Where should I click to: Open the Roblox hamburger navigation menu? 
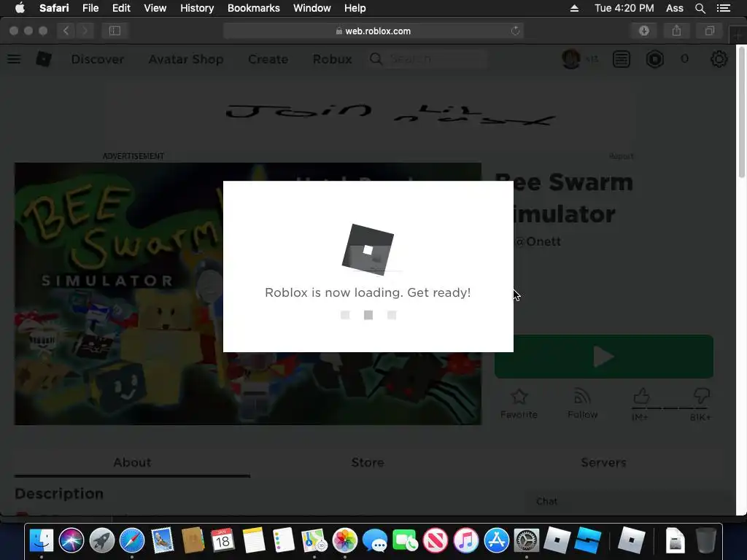tap(14, 59)
